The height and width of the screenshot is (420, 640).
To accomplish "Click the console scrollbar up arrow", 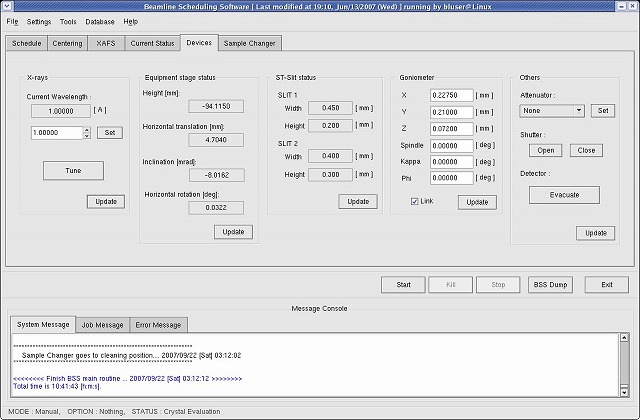I will [x=624, y=338].
